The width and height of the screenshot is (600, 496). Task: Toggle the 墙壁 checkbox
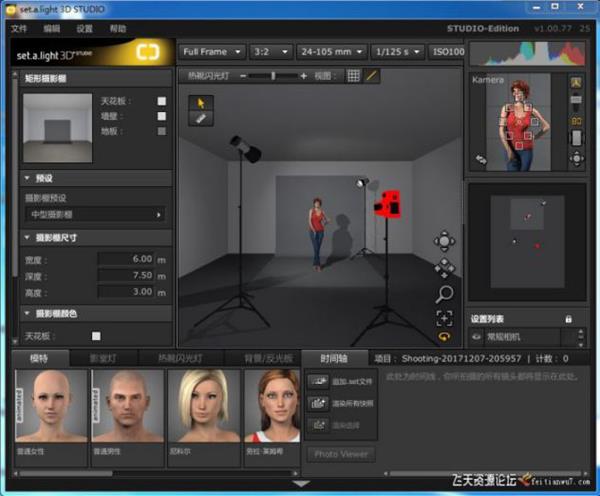[x=161, y=116]
